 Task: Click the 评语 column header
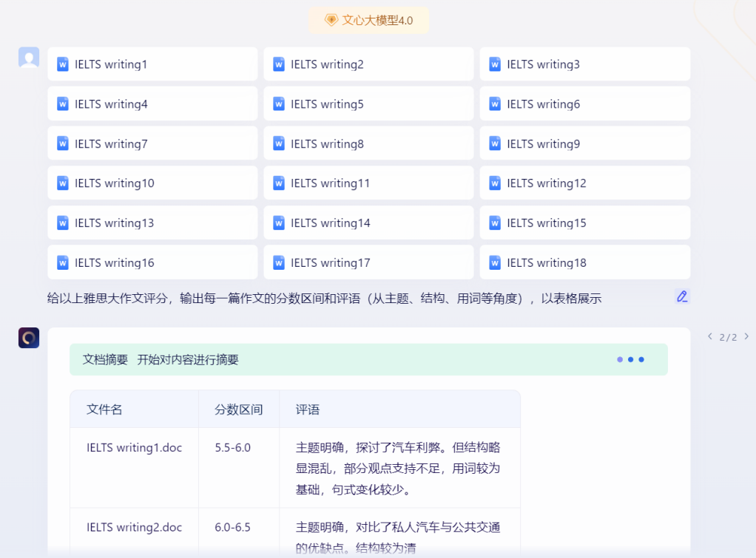coord(308,409)
